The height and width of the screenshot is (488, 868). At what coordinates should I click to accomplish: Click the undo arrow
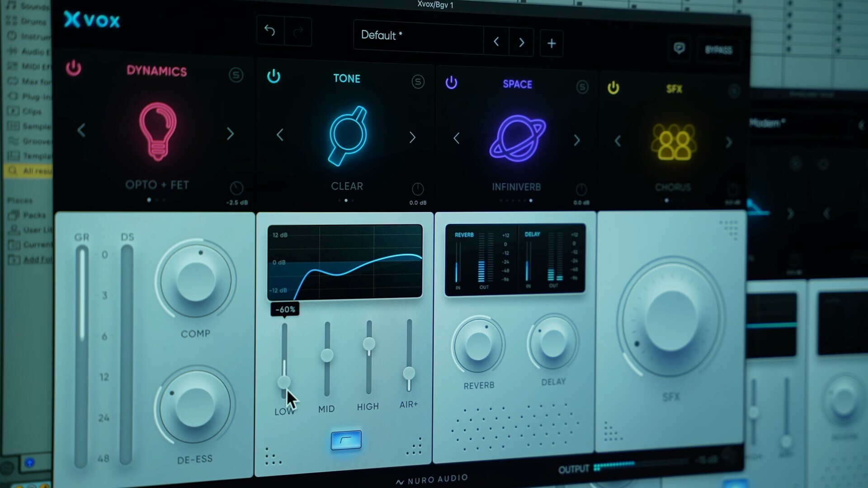(270, 30)
